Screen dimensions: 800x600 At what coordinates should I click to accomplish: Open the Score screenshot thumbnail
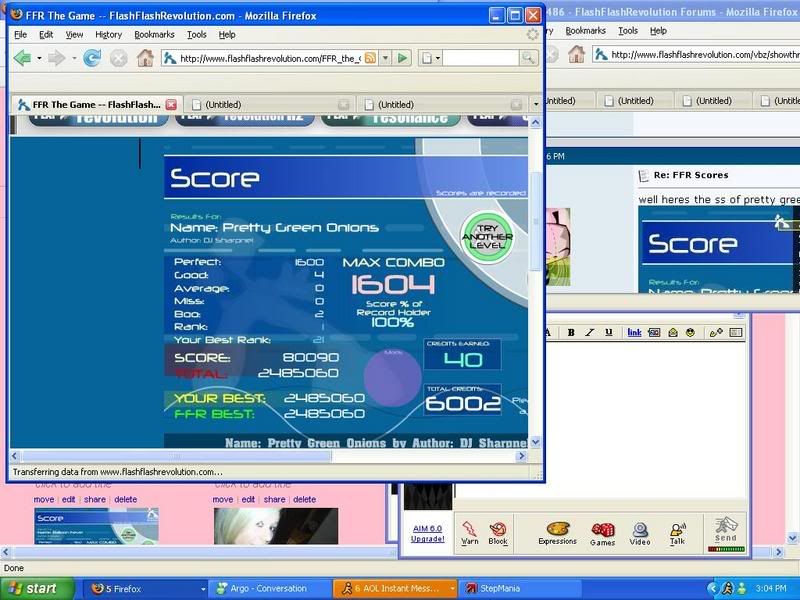tap(96, 526)
